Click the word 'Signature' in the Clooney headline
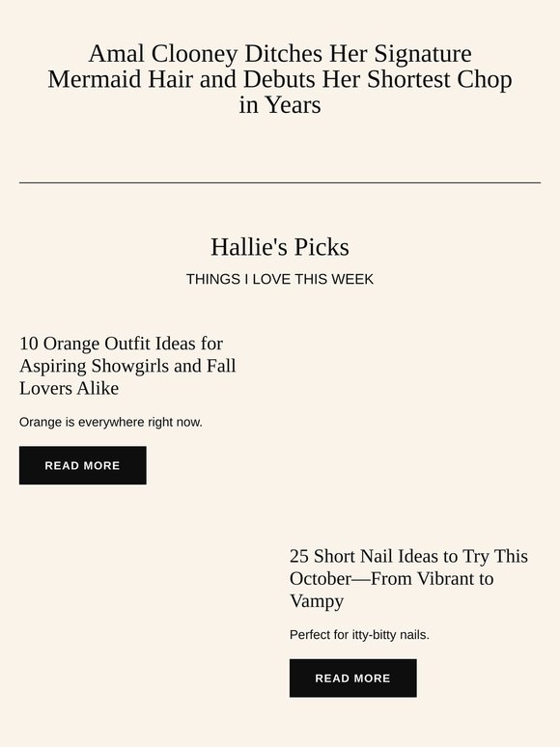Image resolution: width=560 pixels, height=747 pixels. pos(423,54)
